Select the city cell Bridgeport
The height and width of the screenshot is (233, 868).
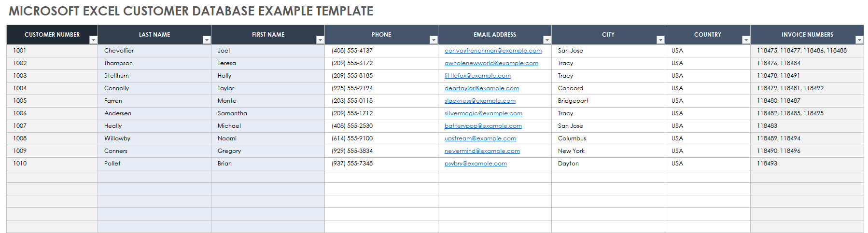click(608, 101)
